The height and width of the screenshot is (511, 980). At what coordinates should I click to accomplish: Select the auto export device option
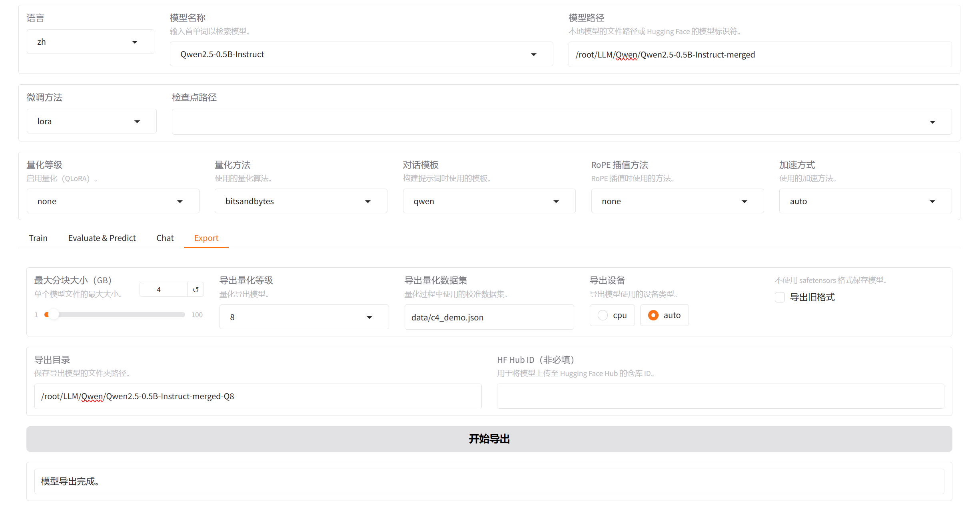[653, 315]
